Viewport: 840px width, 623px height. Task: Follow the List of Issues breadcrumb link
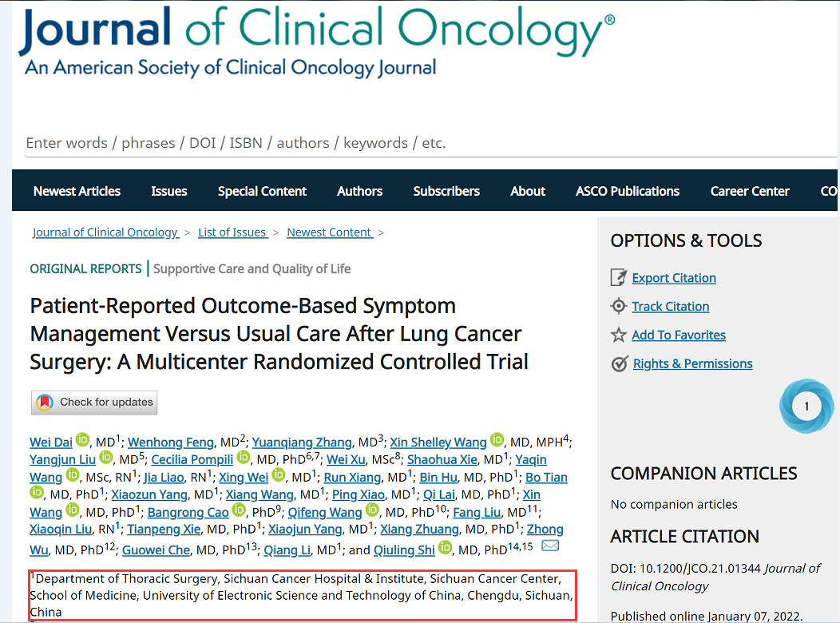coord(232,232)
